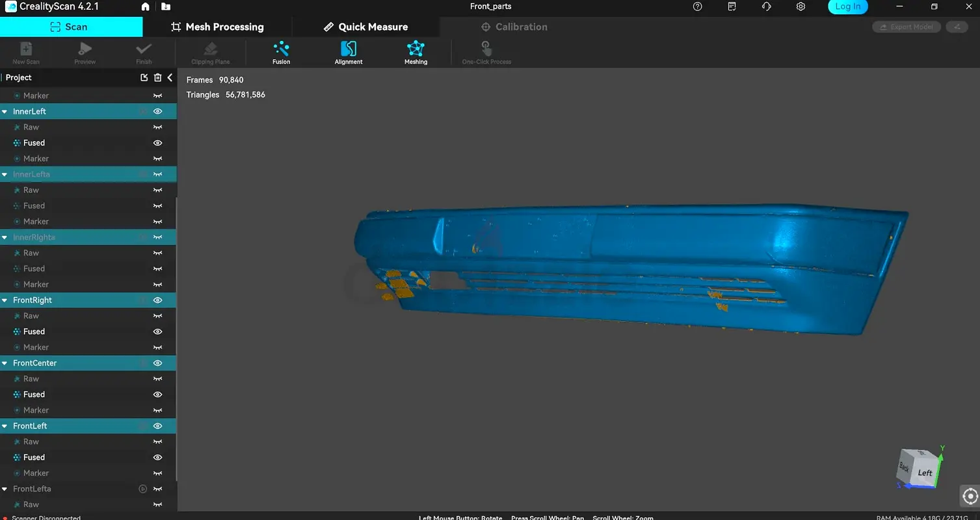
Task: Show the InnerLefta group via eye icon
Action: 157,174
